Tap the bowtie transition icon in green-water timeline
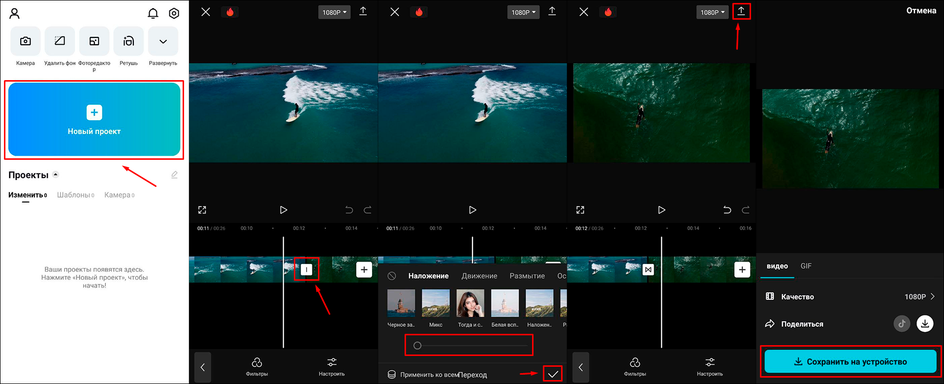 tap(648, 270)
